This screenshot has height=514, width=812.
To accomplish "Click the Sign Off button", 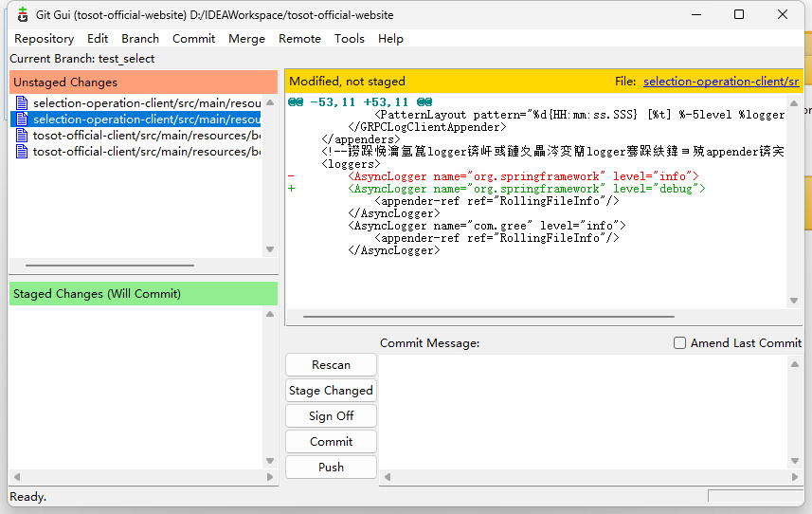I will [x=331, y=416].
